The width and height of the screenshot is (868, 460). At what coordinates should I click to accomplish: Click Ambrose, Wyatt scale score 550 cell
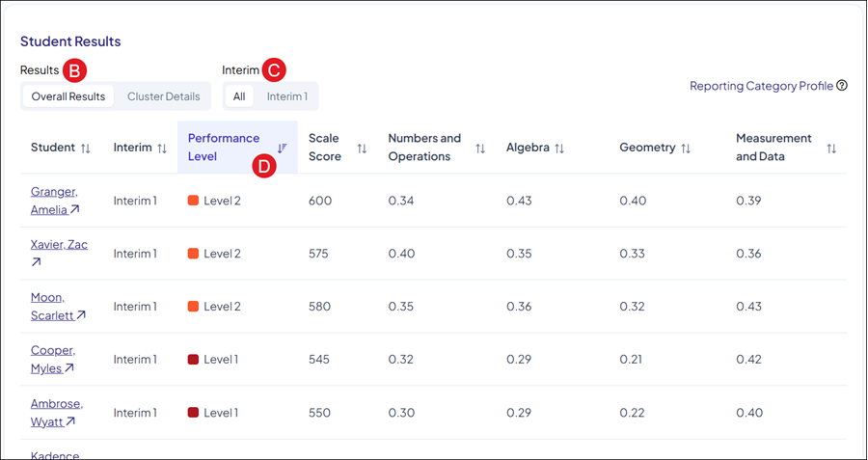click(319, 412)
